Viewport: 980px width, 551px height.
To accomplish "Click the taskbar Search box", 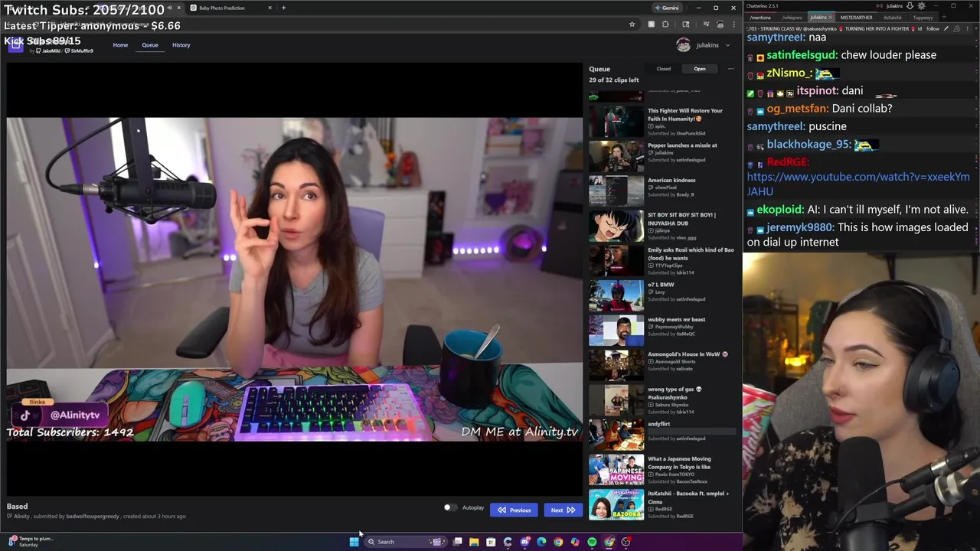I will 404,542.
